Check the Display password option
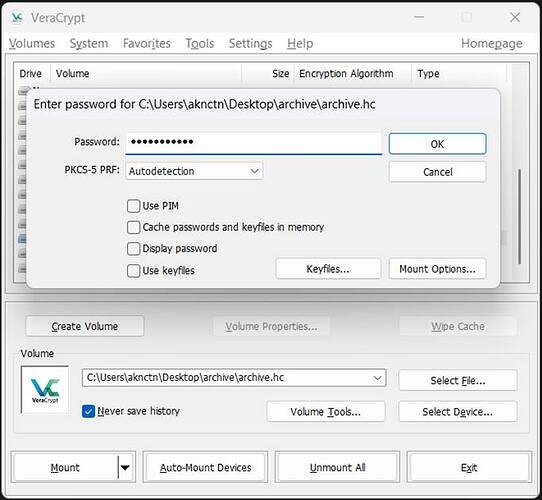 (x=133, y=249)
